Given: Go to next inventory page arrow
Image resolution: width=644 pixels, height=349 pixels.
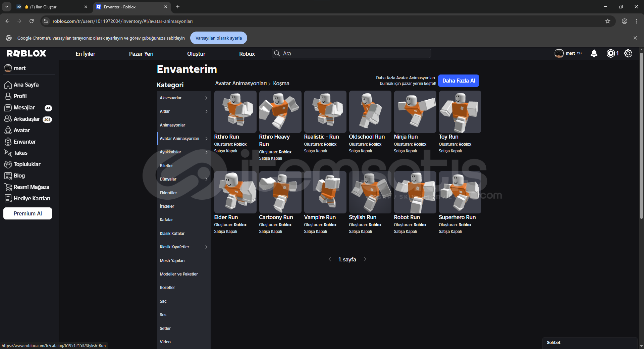Looking at the screenshot, I should point(365,259).
